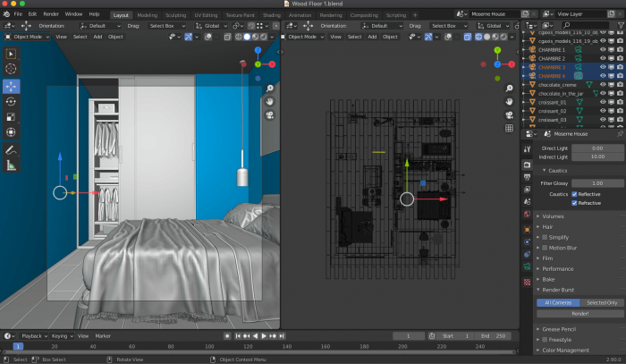
Task: Open Drag Select Box dropdown in left viewport
Action: pyautogui.click(x=166, y=26)
